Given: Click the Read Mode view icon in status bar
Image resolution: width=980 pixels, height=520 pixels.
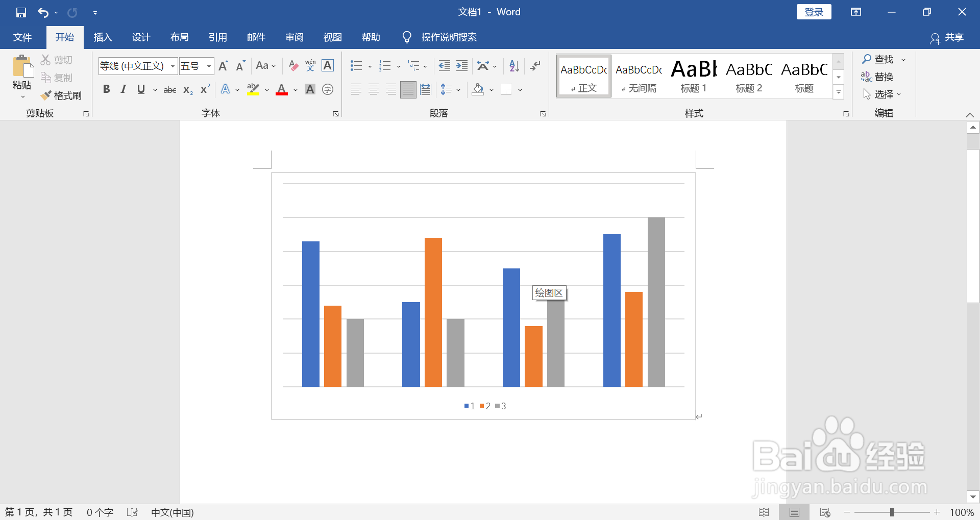Looking at the screenshot, I should pos(764,512).
